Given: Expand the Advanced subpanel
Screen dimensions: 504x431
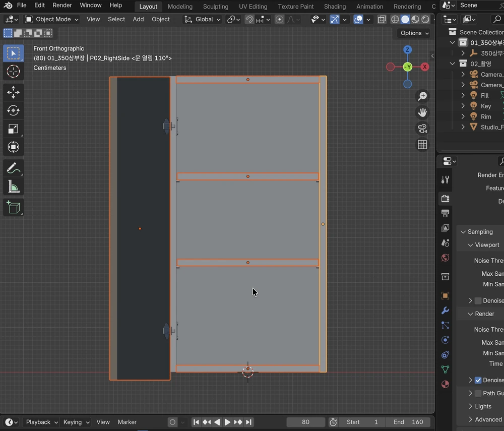Looking at the screenshot, I should point(470,419).
